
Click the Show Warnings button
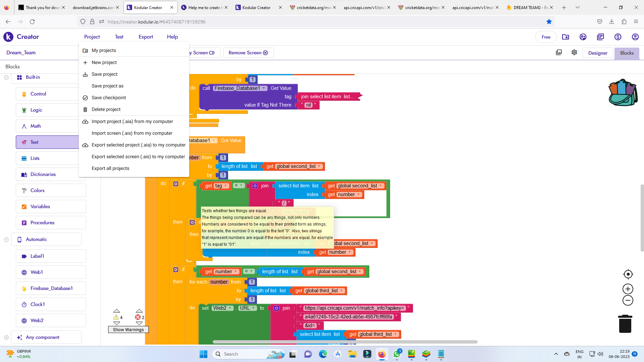pos(128,330)
